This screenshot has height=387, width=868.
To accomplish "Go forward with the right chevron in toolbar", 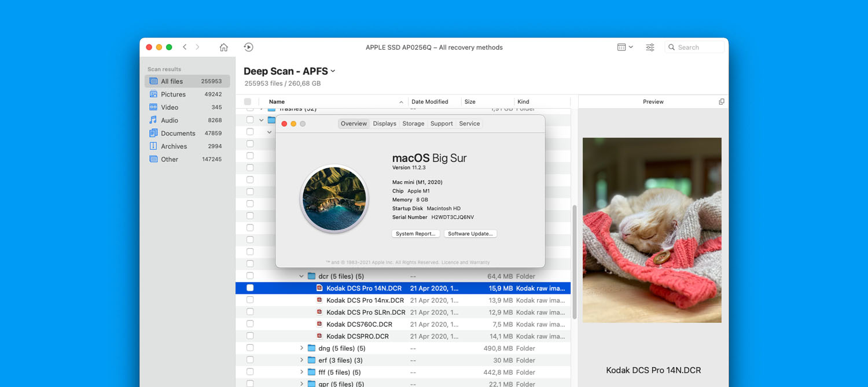I will pos(197,47).
